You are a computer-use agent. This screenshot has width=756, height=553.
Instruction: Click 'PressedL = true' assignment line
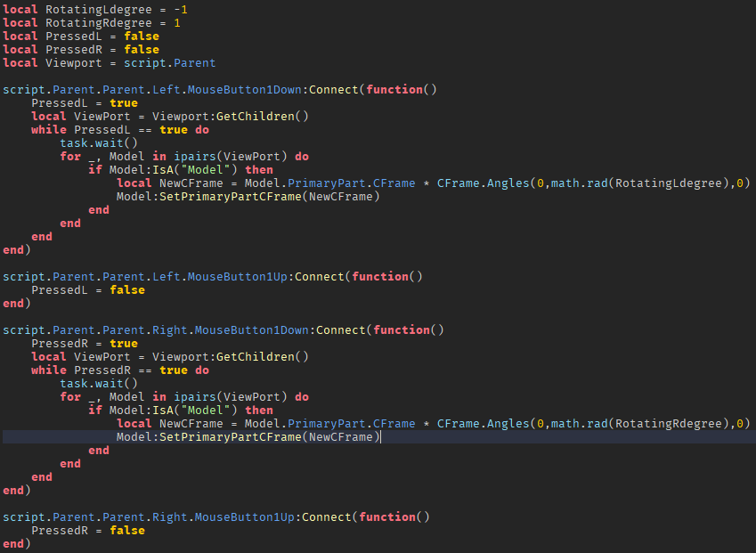[85, 103]
